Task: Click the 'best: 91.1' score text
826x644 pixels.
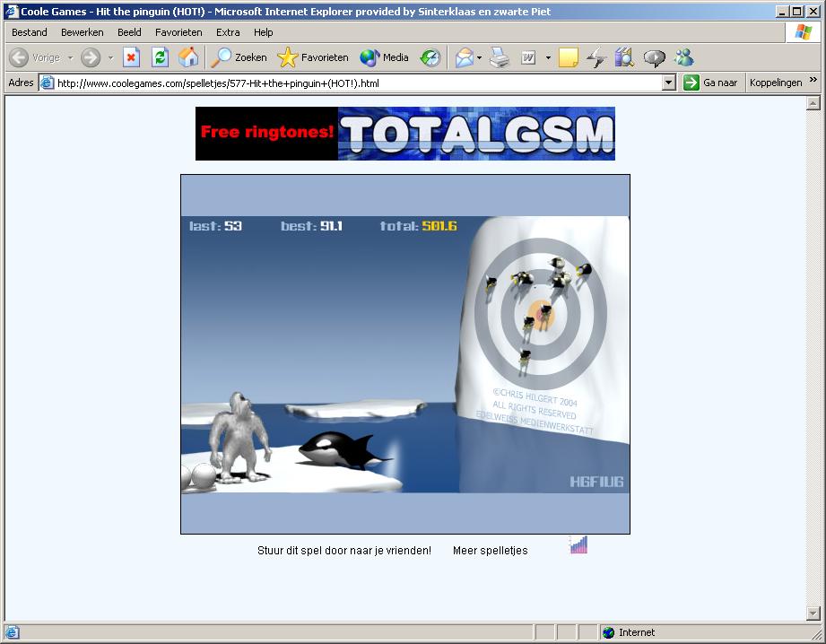Action: coord(311,226)
